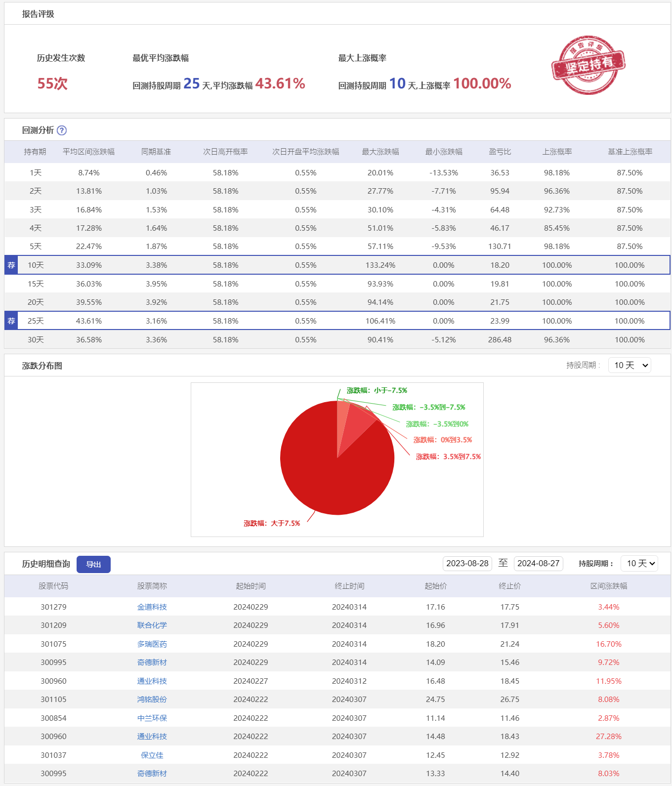Open the 保立佳 stock link
This screenshot has height=786, width=672.
pyautogui.click(x=152, y=755)
